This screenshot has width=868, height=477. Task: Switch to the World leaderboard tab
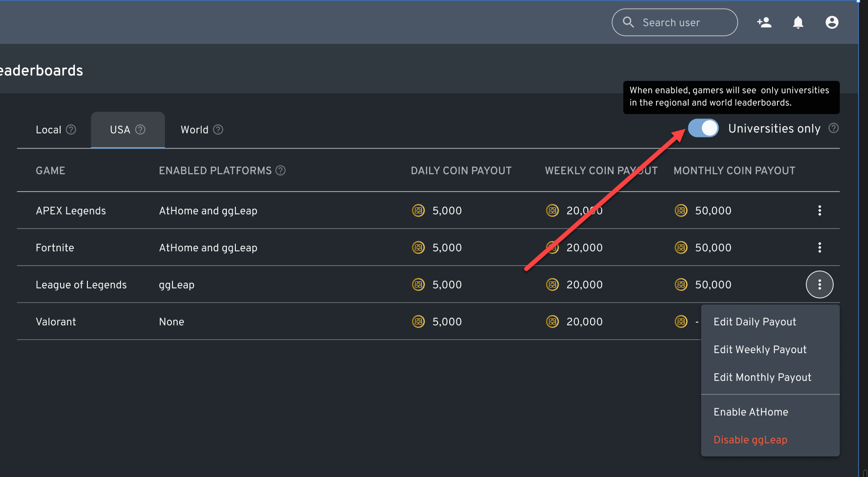(195, 130)
